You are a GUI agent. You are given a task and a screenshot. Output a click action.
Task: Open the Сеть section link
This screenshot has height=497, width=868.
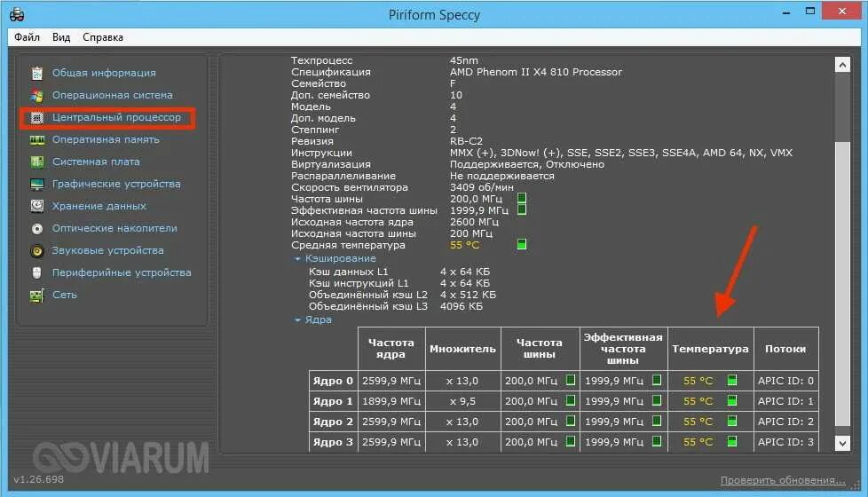[64, 295]
